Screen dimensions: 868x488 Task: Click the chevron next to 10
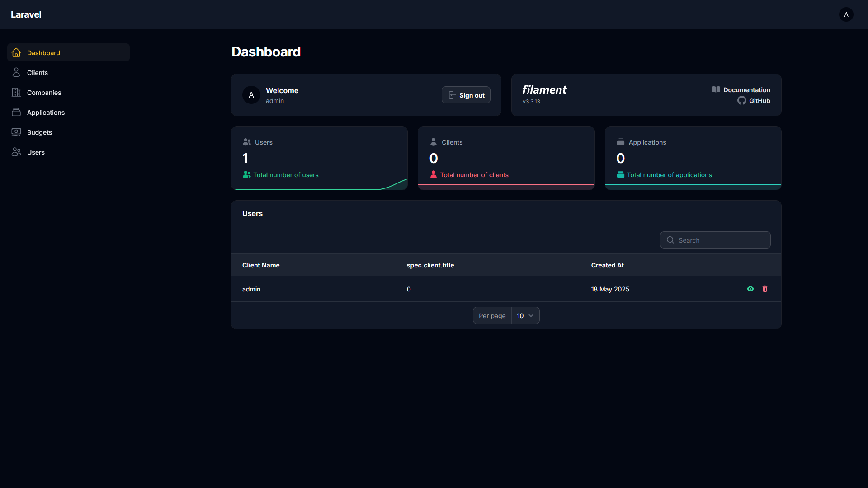[x=531, y=316]
